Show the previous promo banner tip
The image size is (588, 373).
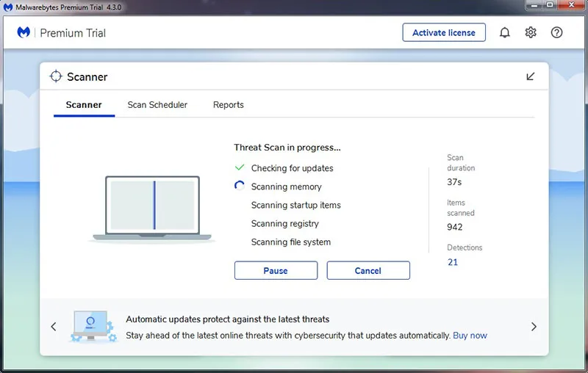[x=54, y=327]
